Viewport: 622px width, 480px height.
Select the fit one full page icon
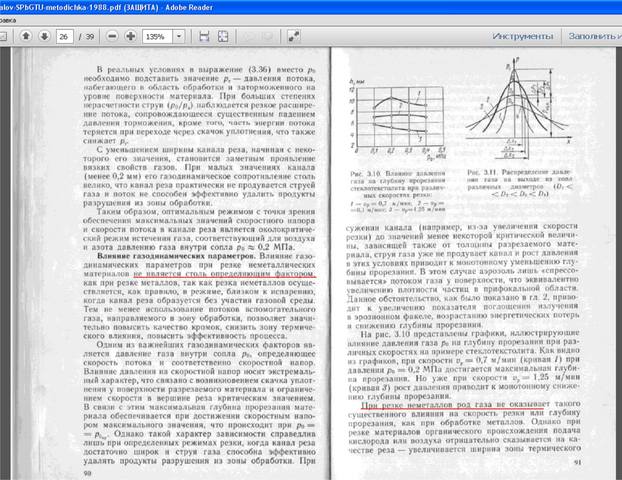[x=223, y=36]
